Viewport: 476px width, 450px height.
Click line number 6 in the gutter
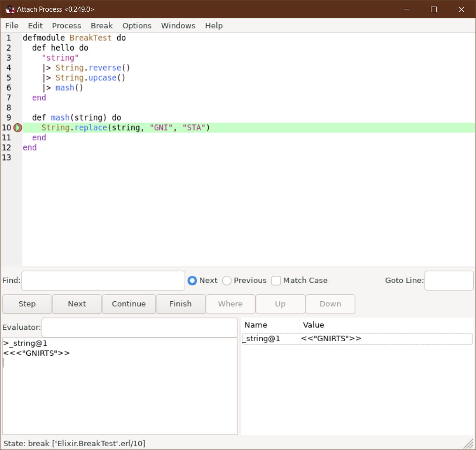coord(8,88)
